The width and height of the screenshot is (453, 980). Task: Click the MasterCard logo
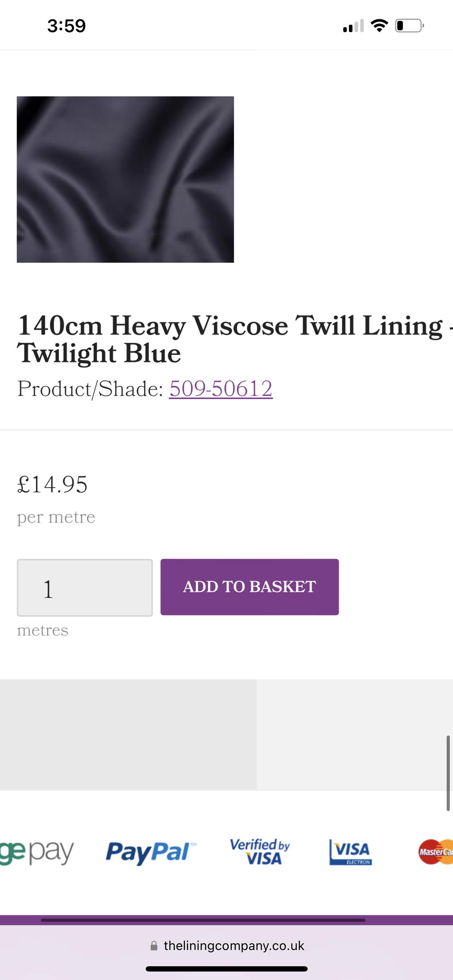click(436, 851)
